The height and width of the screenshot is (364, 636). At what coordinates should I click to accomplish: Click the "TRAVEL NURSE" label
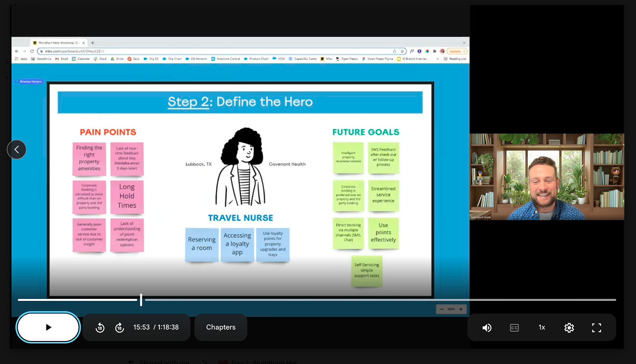coord(241,218)
